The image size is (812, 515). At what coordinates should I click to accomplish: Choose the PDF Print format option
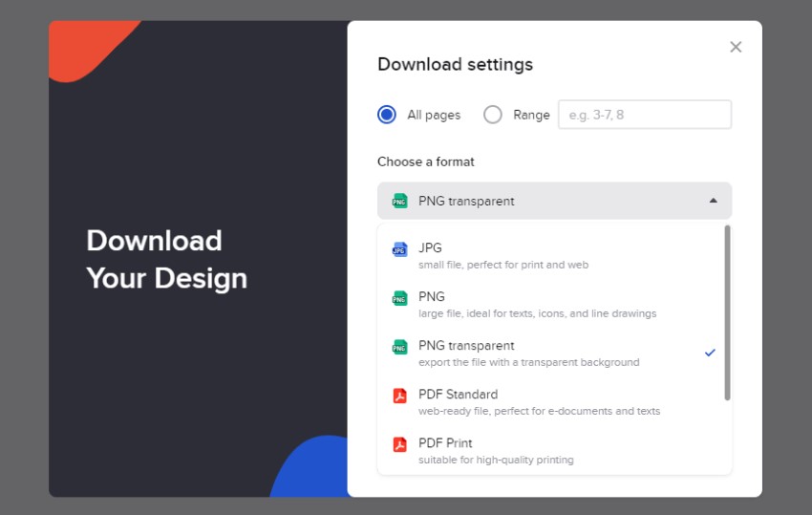pyautogui.click(x=550, y=451)
